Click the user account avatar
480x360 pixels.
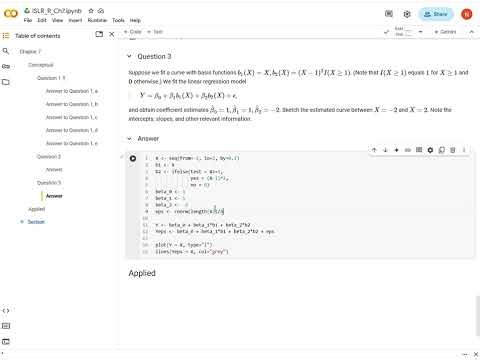pyautogui.click(x=467, y=14)
